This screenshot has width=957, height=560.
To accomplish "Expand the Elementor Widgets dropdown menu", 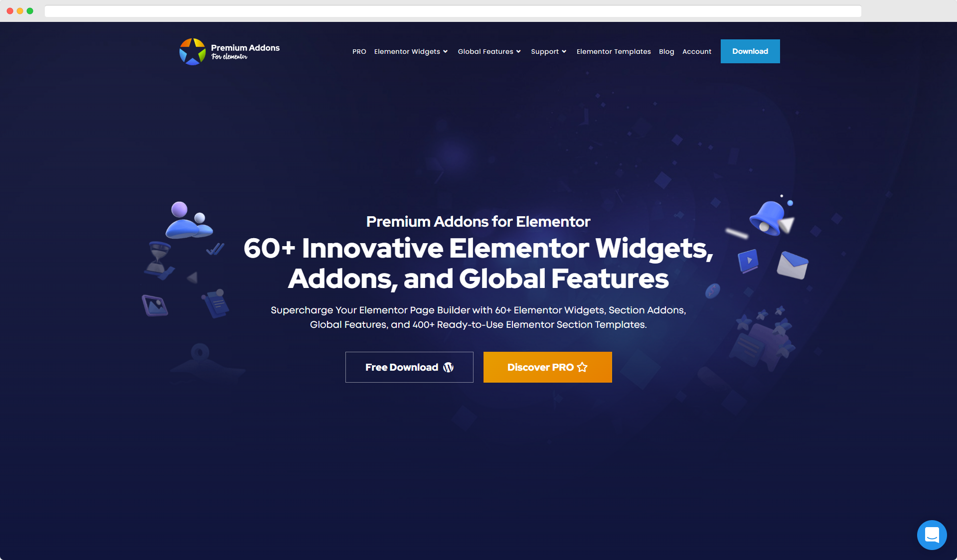I will pyautogui.click(x=410, y=51).
